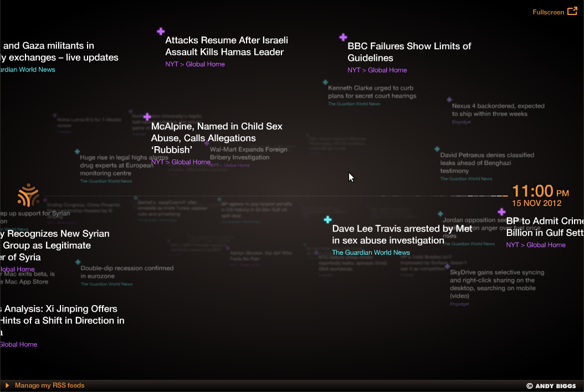This screenshot has height=392, width=584.
Task: Click Guardian World News under Double-dip recession
Action: click(106, 284)
